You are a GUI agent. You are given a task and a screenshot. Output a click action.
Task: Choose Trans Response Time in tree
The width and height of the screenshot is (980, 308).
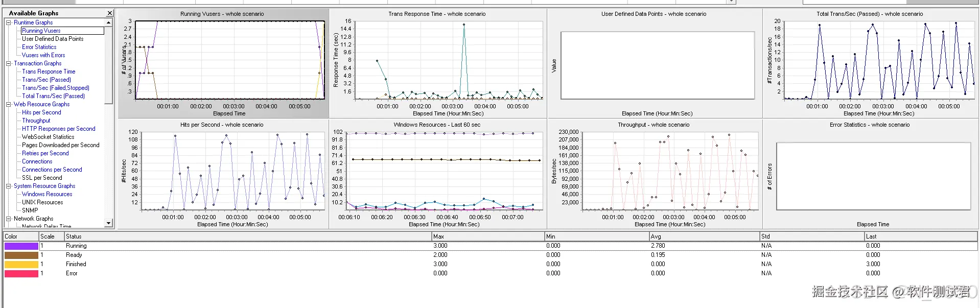pos(49,72)
